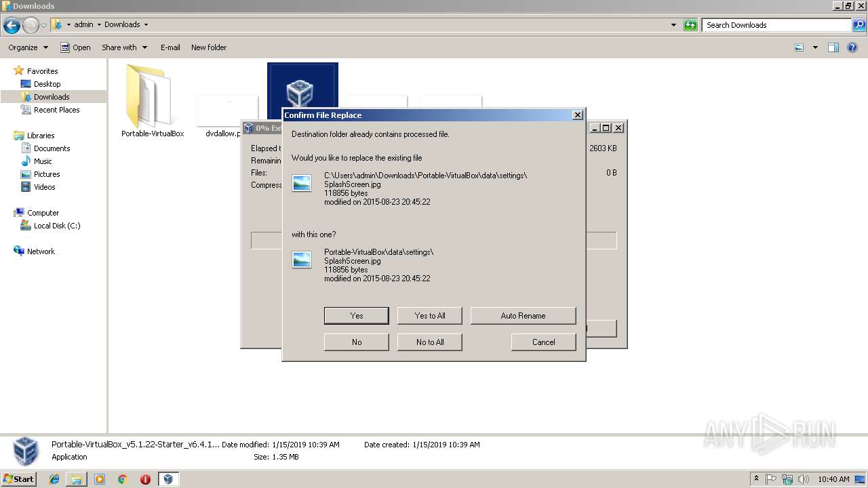Create a New folder

(x=209, y=47)
